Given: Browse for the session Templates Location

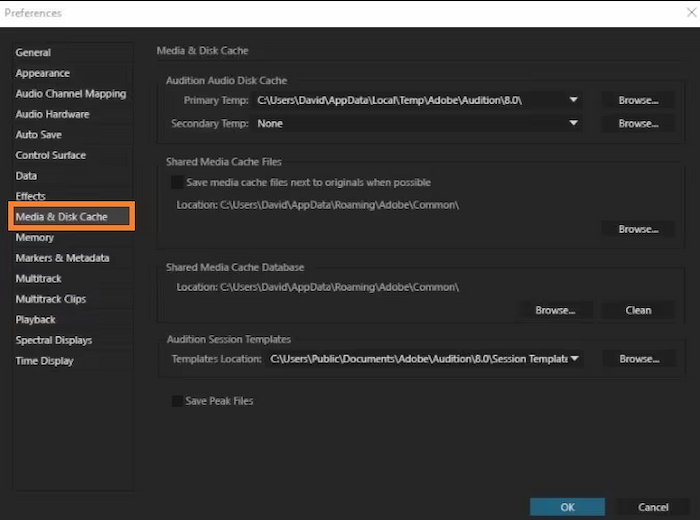Looking at the screenshot, I should tap(639, 359).
